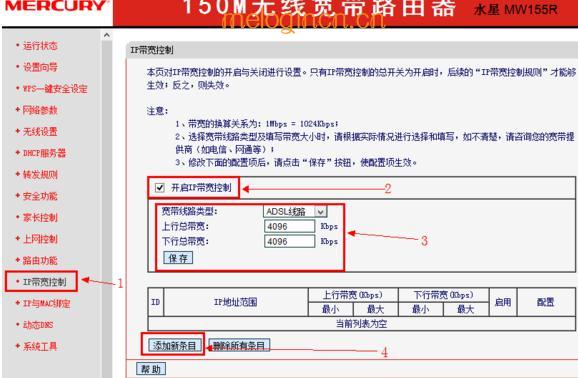Expand DHCP服务器 menu
This screenshot has height=378, width=578.
pos(44,153)
